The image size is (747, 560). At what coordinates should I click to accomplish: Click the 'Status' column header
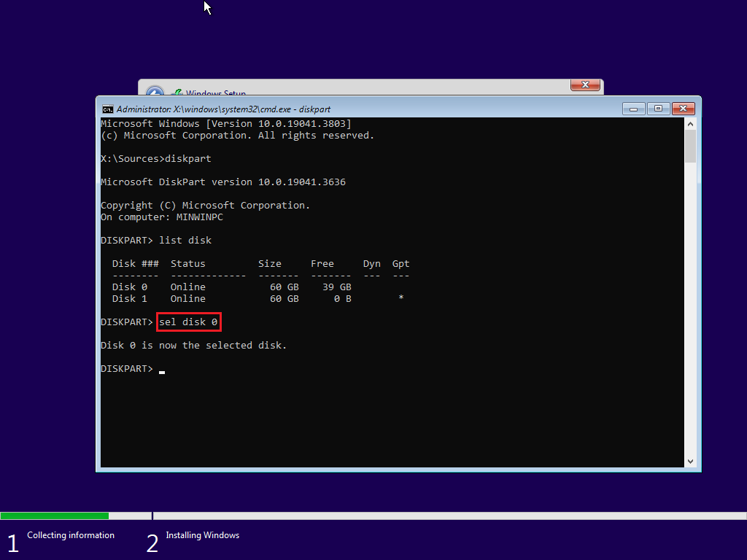coord(188,264)
